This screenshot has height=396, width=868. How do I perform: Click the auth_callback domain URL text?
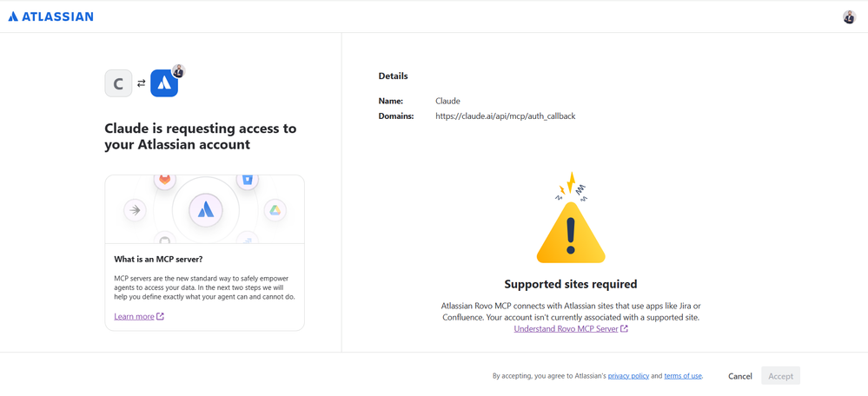pos(506,116)
